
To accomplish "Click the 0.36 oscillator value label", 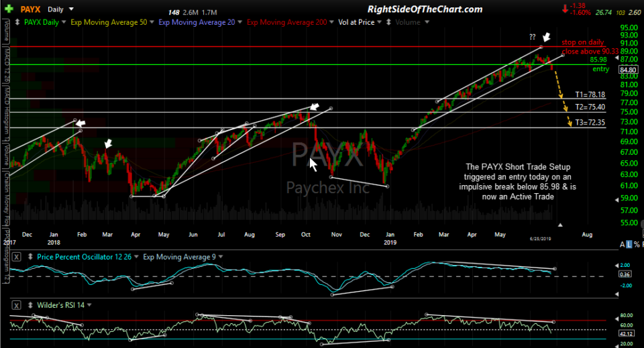I will (x=625, y=274).
